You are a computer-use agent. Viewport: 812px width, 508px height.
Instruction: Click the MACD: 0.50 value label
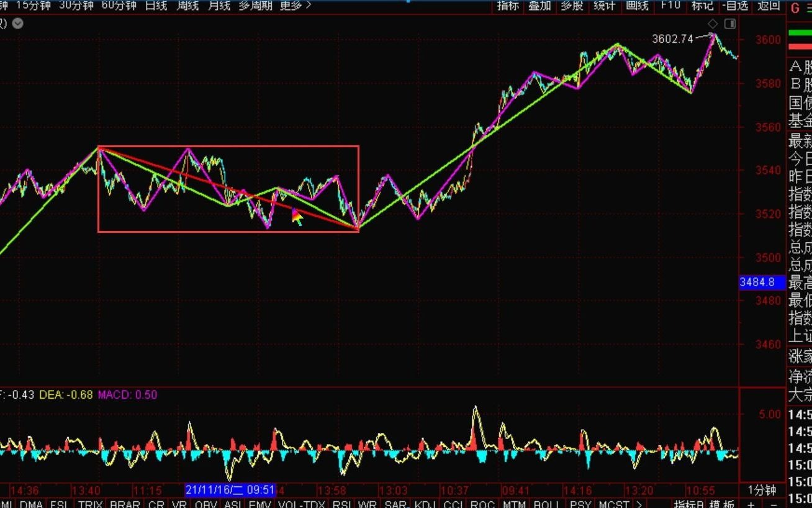[127, 394]
